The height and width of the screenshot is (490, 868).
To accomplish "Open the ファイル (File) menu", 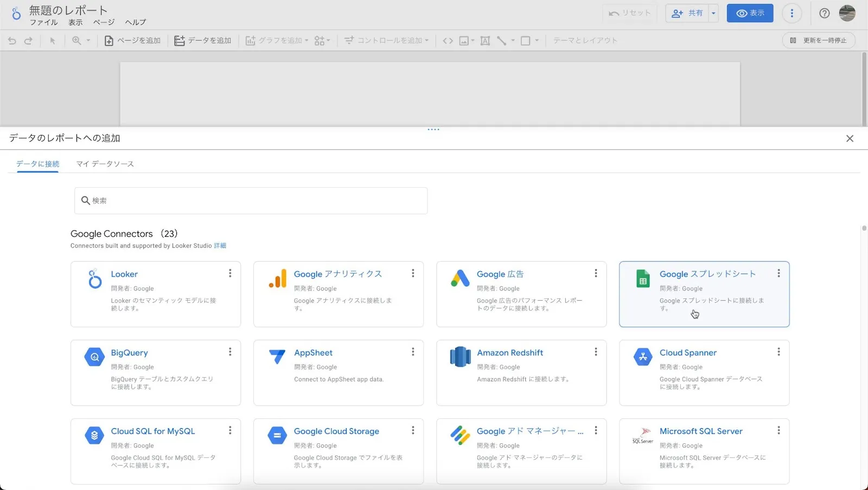I will coord(43,22).
